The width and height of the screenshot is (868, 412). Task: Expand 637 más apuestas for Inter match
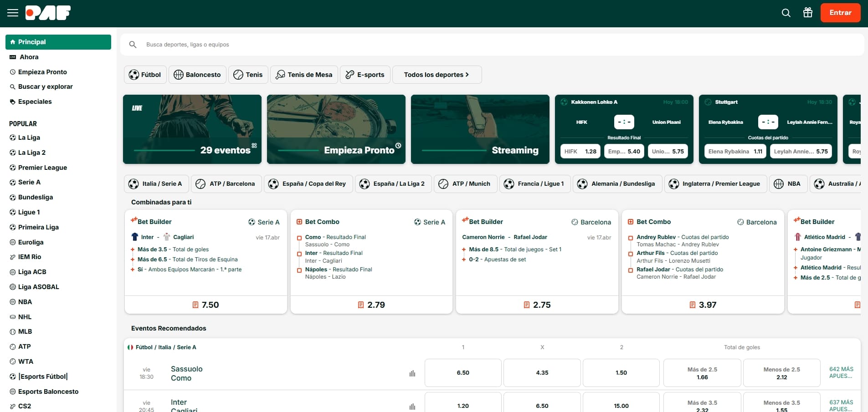coord(841,405)
